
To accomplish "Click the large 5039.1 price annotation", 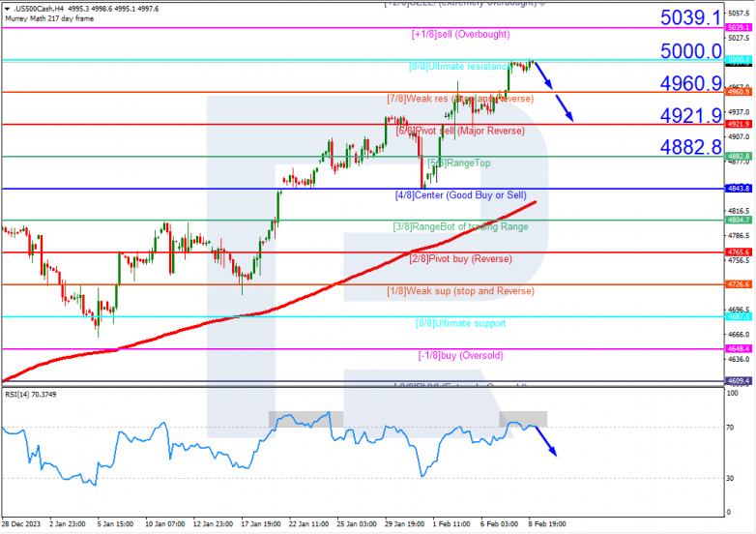I will point(690,17).
